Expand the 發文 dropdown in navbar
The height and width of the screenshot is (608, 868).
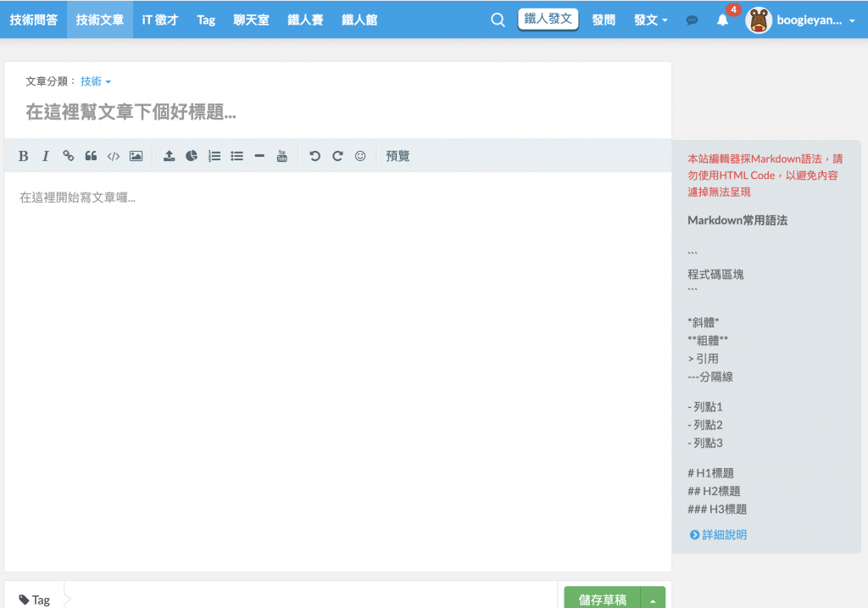click(650, 20)
